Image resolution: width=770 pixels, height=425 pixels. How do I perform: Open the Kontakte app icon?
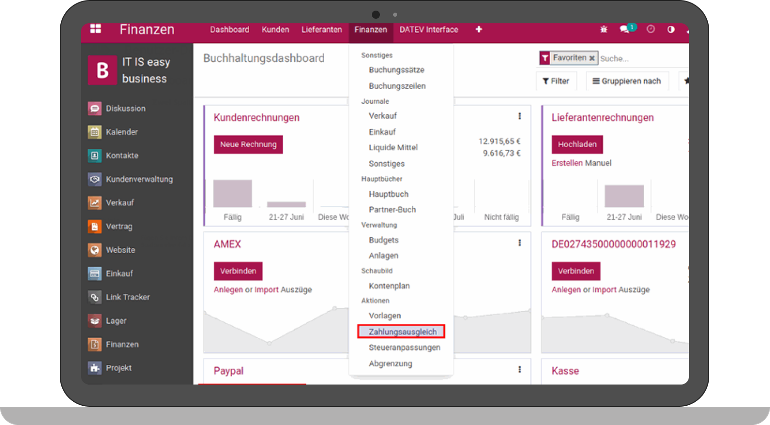pos(95,155)
